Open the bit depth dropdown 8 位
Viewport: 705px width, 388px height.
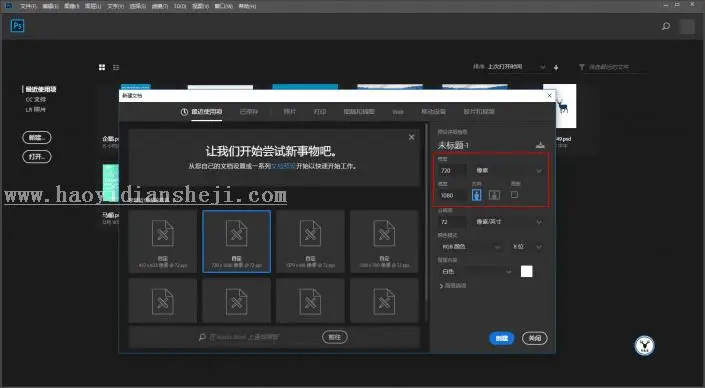[x=527, y=247]
